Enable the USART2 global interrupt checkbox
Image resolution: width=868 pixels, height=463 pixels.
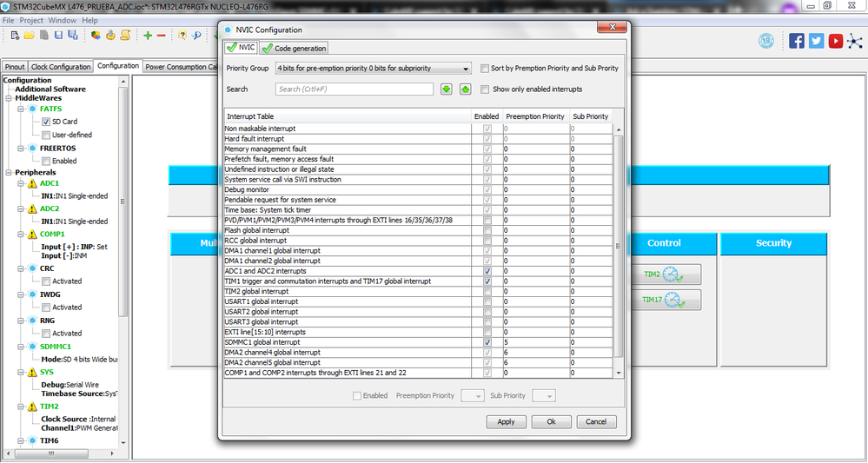pyautogui.click(x=487, y=312)
